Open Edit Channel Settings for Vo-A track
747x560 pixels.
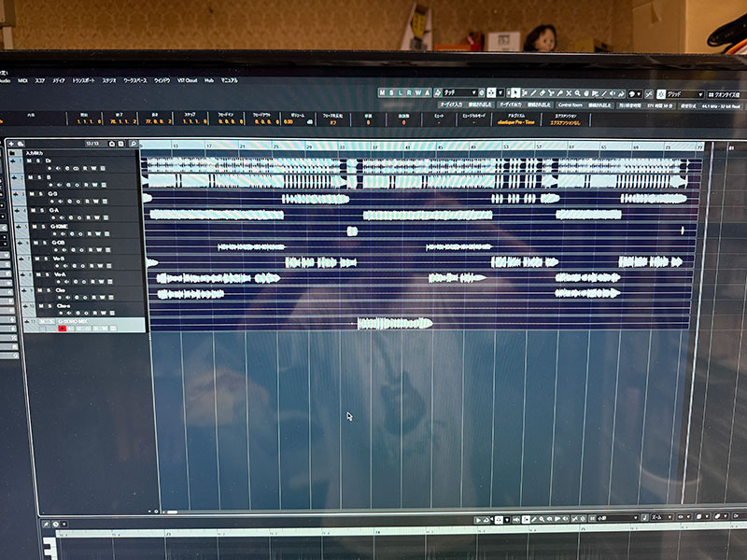pos(76,282)
